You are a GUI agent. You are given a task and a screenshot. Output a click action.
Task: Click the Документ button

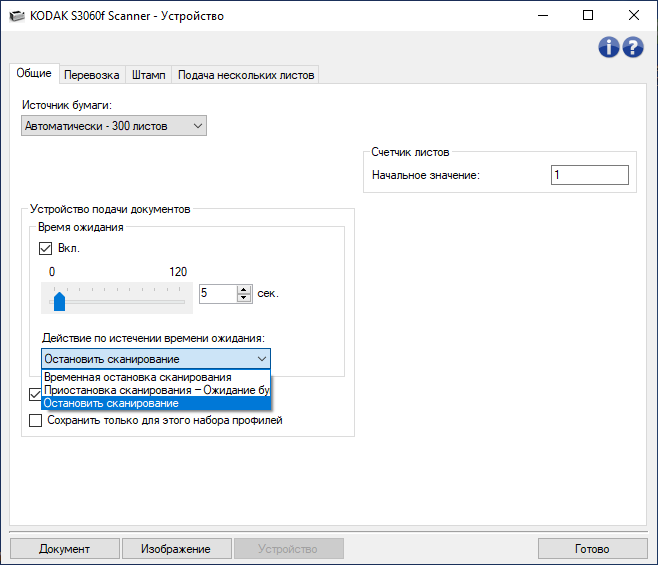click(x=65, y=549)
